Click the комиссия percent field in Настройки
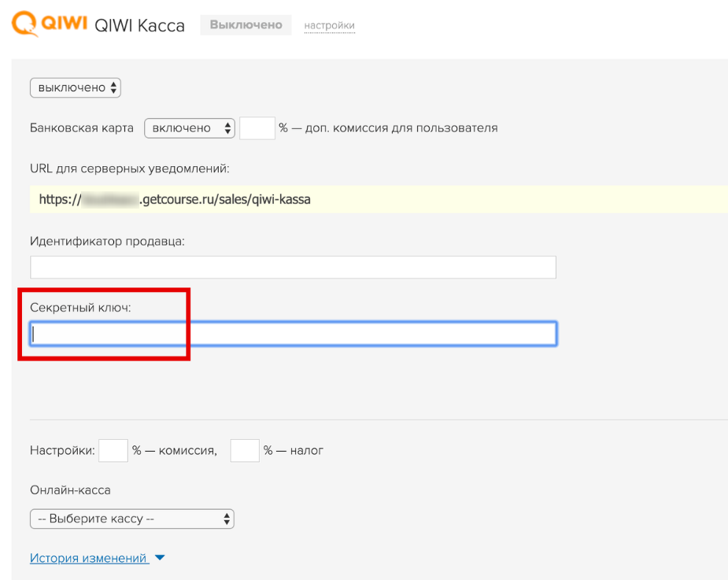The height and width of the screenshot is (580, 728). click(x=113, y=450)
